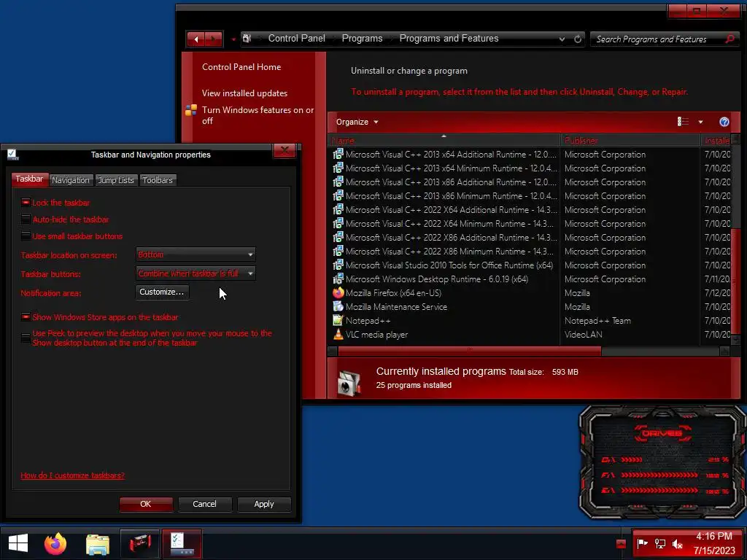Image resolution: width=747 pixels, height=560 pixels.
Task: Open the Windows Start button
Action: tap(18, 543)
